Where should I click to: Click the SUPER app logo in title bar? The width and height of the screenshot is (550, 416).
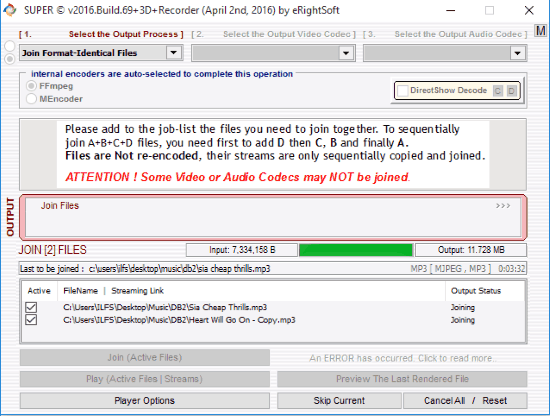coord(9,10)
